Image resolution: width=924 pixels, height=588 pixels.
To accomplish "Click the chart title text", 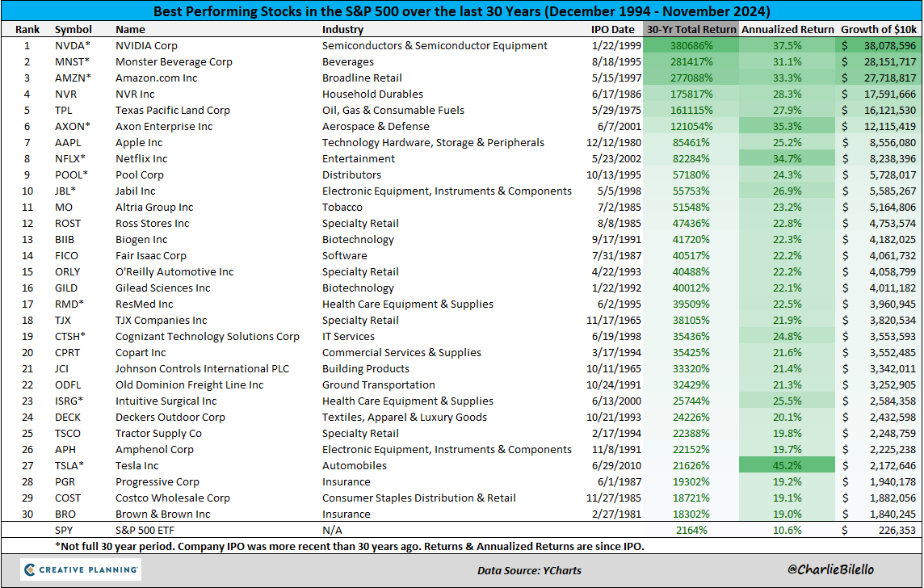I will (x=461, y=11).
